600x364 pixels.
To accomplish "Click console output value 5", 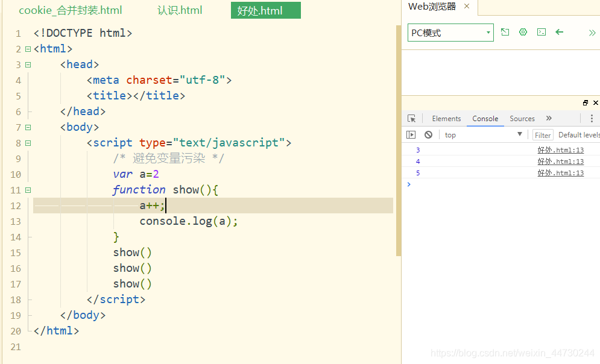I will (x=418, y=173).
